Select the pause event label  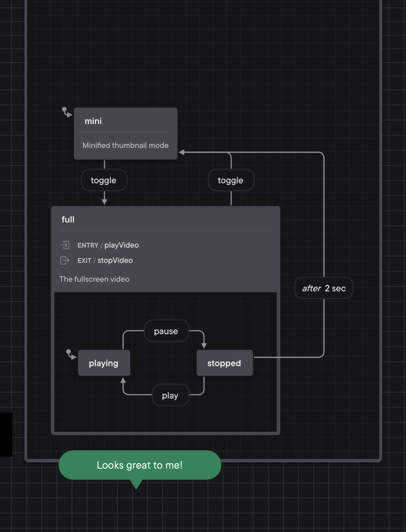(166, 331)
